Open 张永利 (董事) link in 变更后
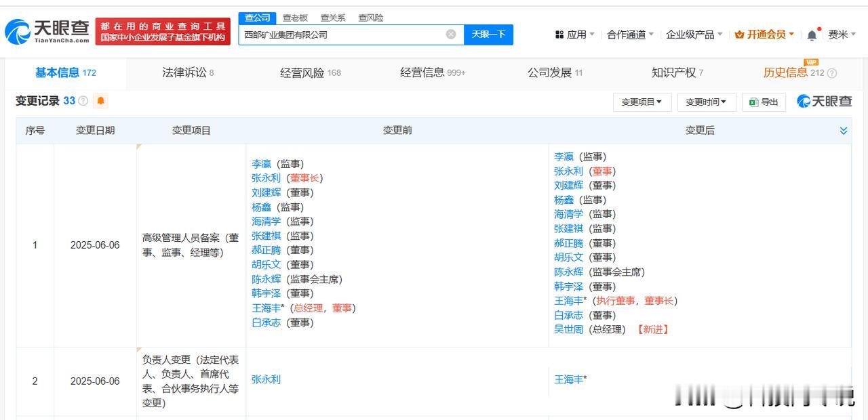 [x=568, y=171]
